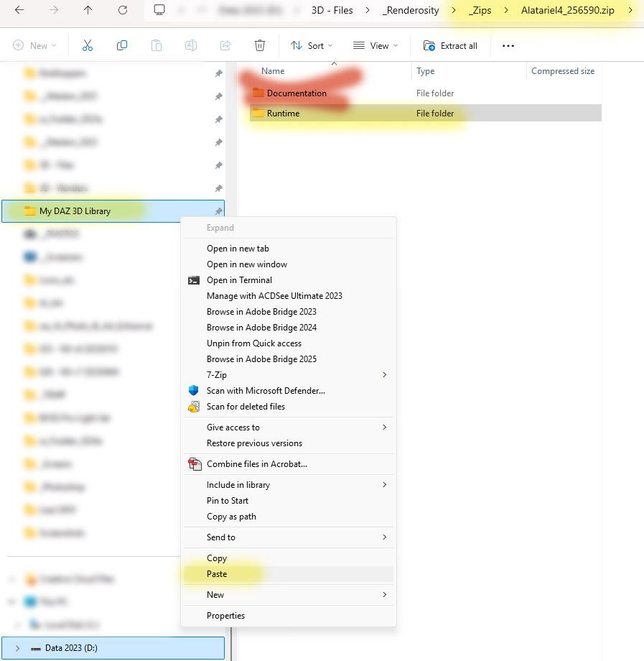Click the Share icon in toolbar
The width and height of the screenshot is (644, 661).
[225, 45]
